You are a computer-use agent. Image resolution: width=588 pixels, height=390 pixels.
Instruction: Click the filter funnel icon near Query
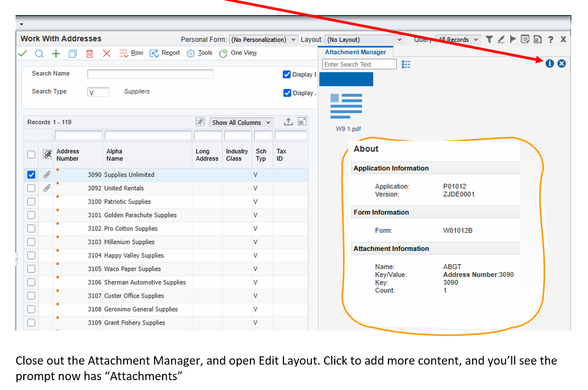(489, 39)
